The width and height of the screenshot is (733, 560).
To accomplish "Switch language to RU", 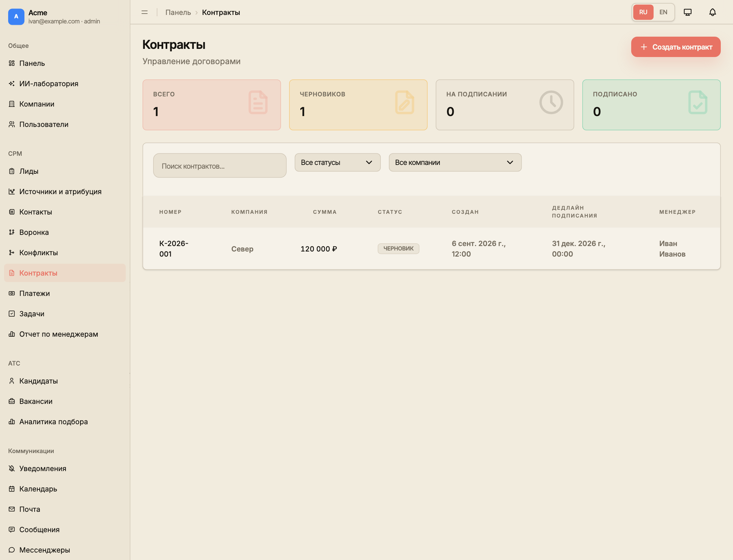I will (x=643, y=12).
